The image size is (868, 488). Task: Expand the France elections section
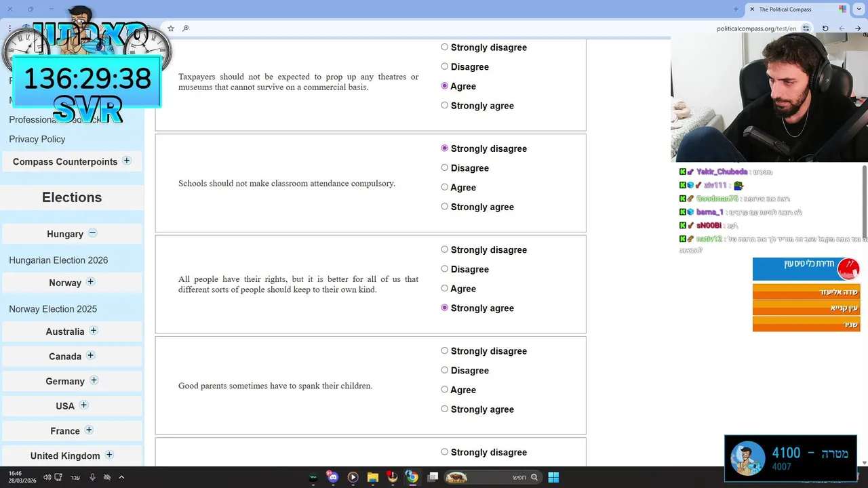pyautogui.click(x=89, y=430)
